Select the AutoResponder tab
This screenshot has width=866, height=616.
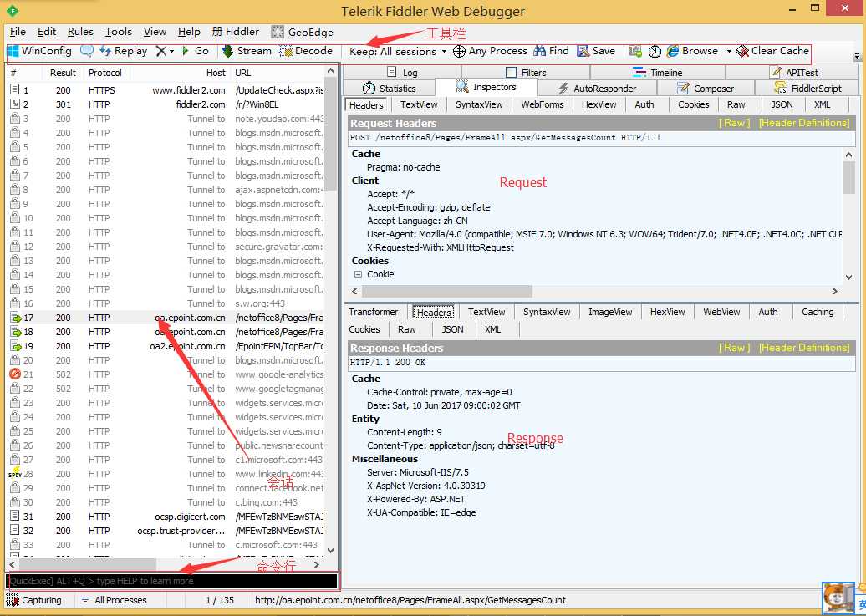click(x=597, y=89)
